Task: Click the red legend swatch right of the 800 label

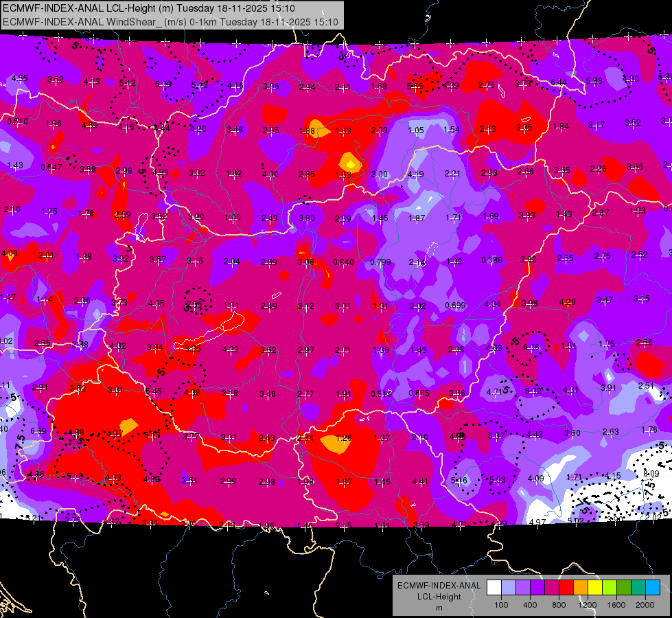Action: coord(566,588)
